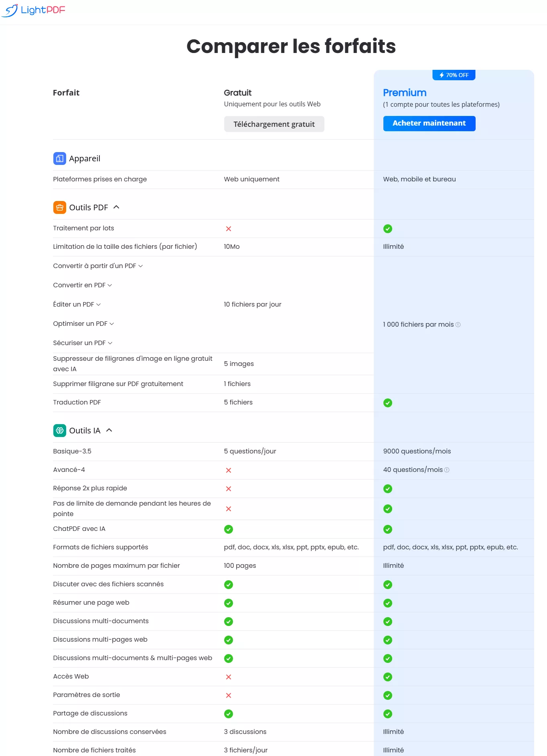Screen dimensions: 547x756
Task: Expand the Sécuriser un PDF row
Action: click(110, 343)
